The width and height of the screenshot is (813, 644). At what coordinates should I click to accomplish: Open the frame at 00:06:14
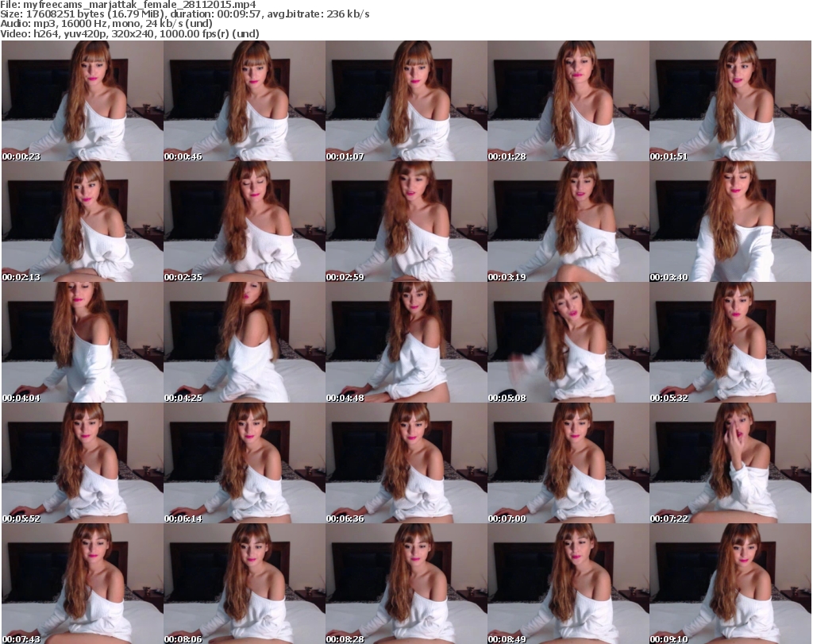(x=245, y=463)
